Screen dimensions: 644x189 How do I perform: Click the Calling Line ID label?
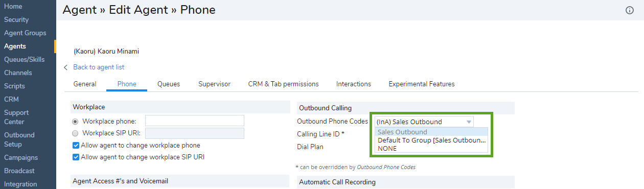(320, 134)
